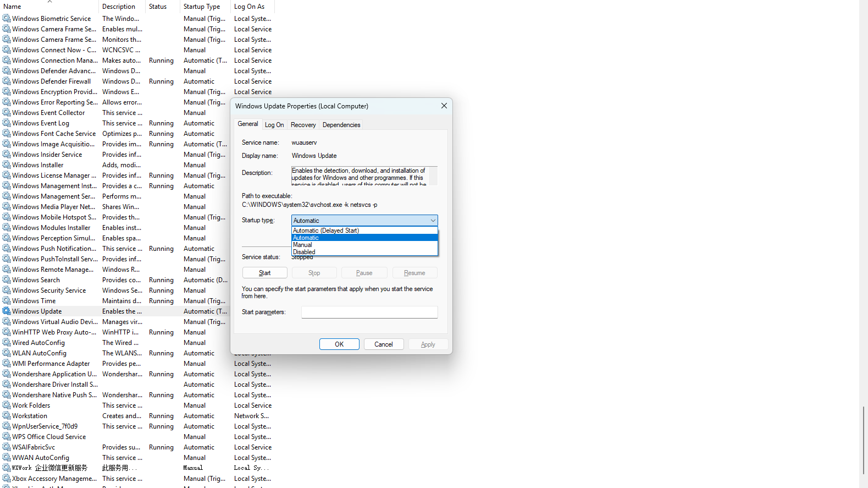Select the Windows Installer service icon
868x488 pixels.
click(7, 165)
